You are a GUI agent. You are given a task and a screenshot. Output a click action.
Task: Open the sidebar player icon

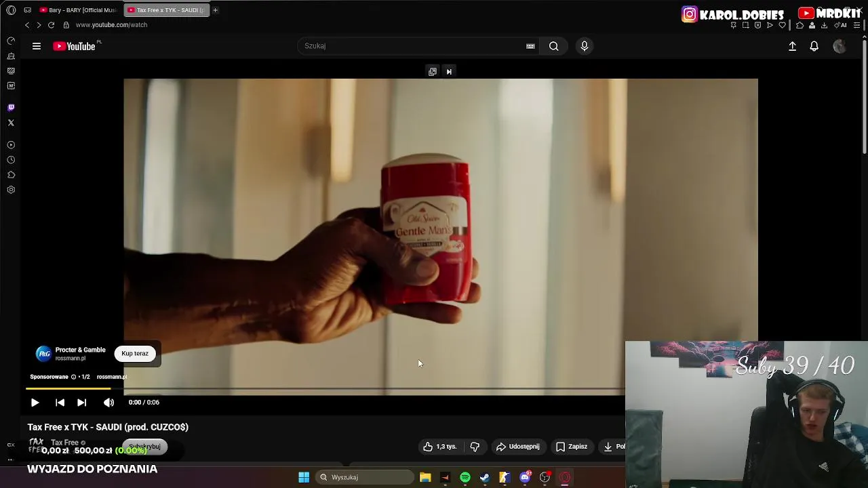[x=11, y=145]
